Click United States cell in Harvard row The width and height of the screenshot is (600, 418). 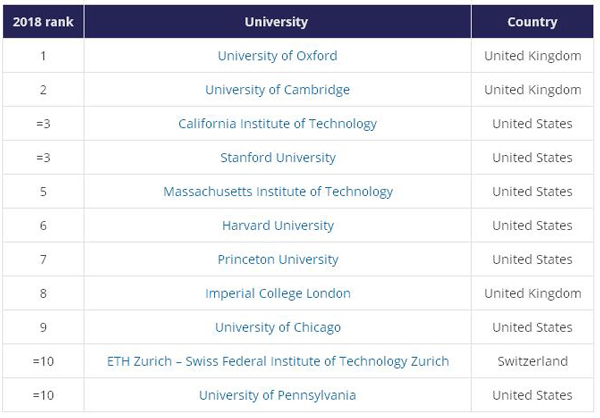[532, 226]
